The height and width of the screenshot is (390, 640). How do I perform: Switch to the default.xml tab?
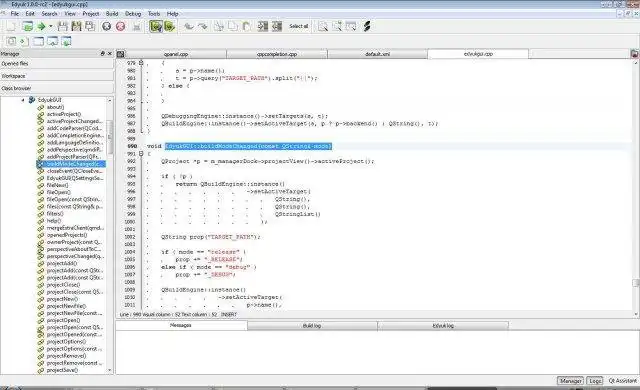378,54
